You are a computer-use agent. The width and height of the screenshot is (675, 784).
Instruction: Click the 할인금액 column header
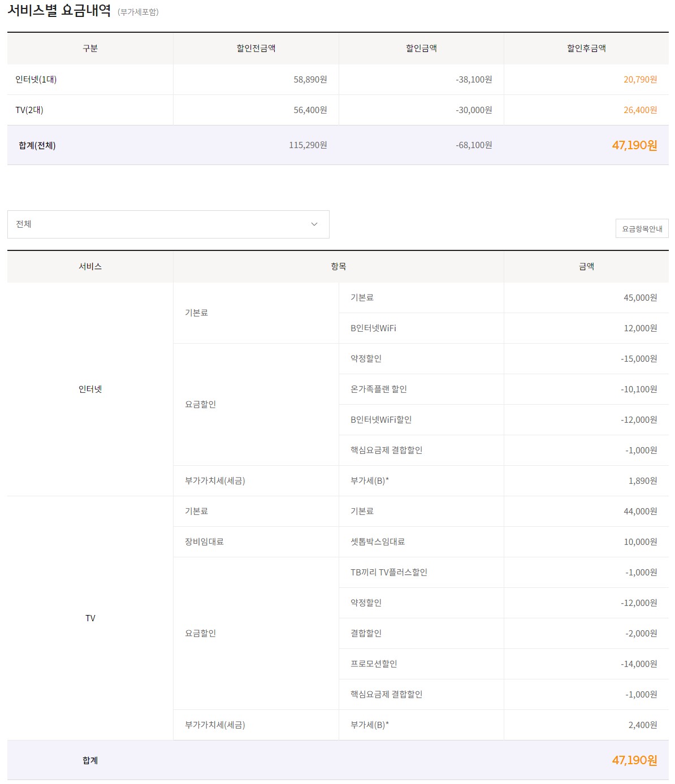(421, 49)
